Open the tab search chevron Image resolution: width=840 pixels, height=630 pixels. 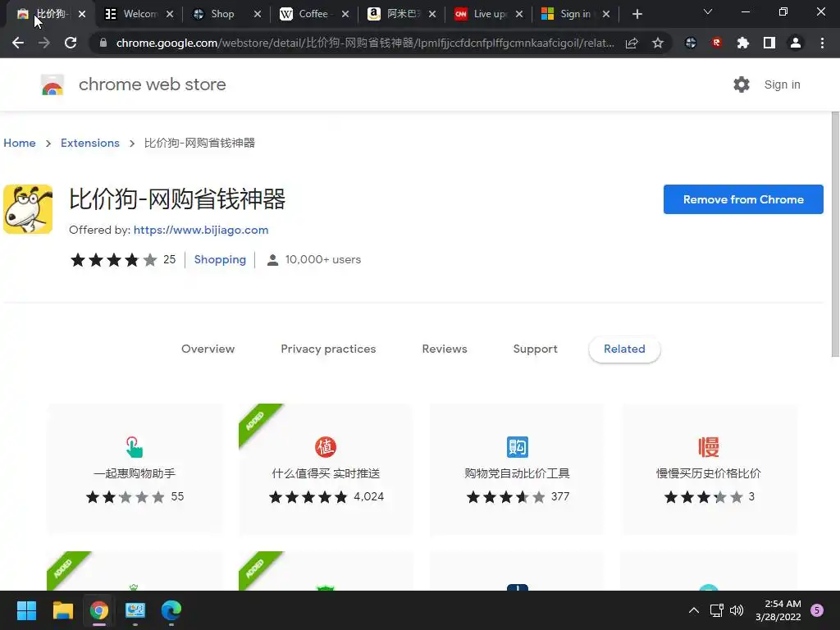coord(708,12)
